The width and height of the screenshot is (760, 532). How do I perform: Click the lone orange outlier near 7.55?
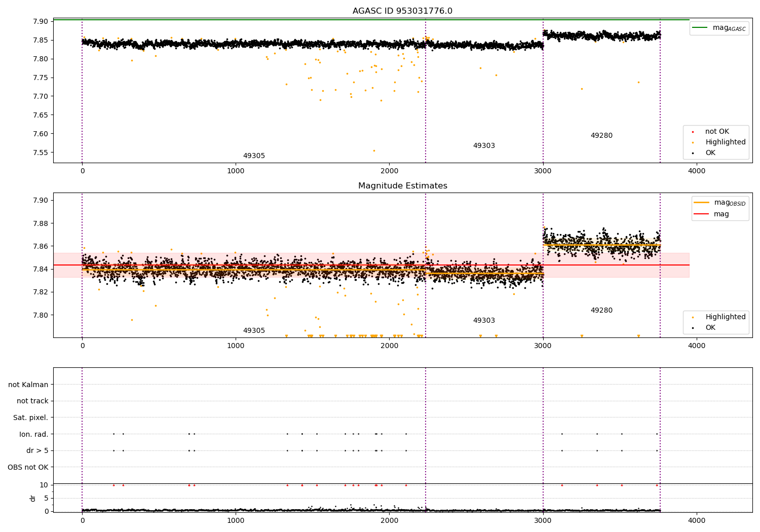click(x=374, y=150)
